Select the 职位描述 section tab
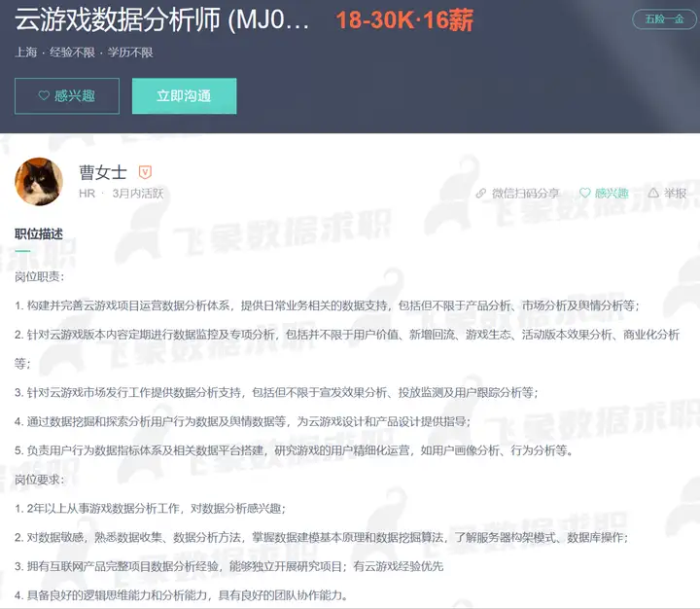This screenshot has width=700, height=609. pos(39,234)
